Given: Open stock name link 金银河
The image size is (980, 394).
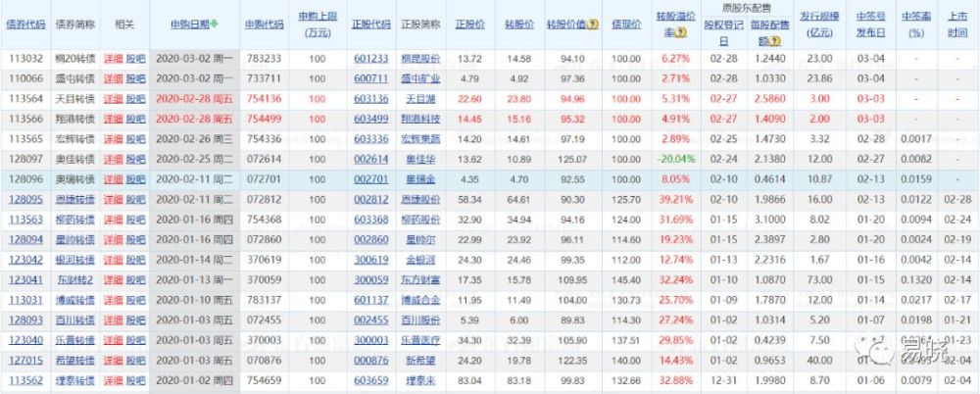Looking at the screenshot, I should click(420, 260).
